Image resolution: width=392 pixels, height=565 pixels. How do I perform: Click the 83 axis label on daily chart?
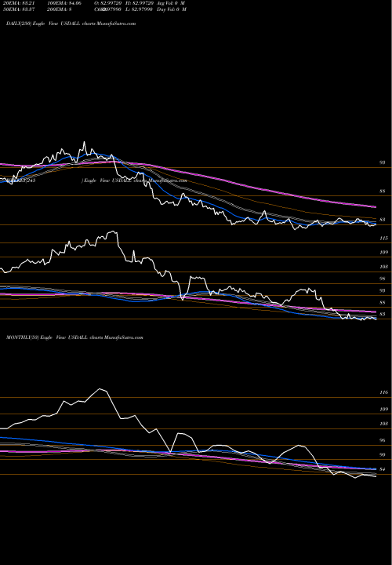tap(382, 220)
